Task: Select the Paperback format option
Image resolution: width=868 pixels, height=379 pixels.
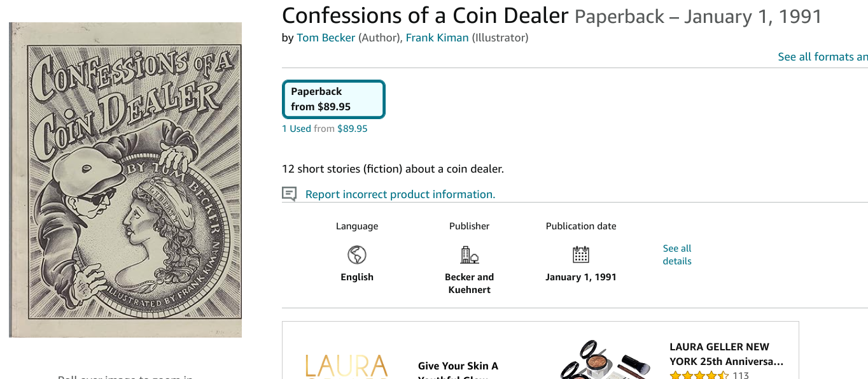Action: 333,99
